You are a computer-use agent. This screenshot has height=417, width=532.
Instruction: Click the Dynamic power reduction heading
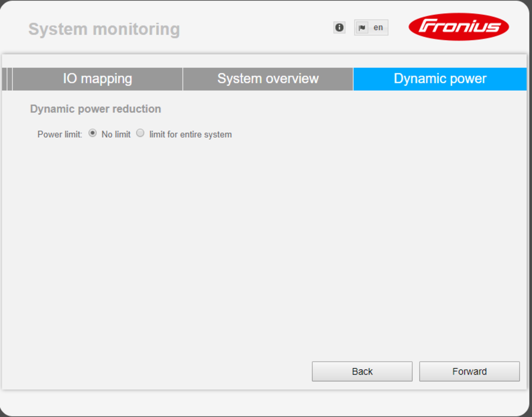pyautogui.click(x=95, y=109)
